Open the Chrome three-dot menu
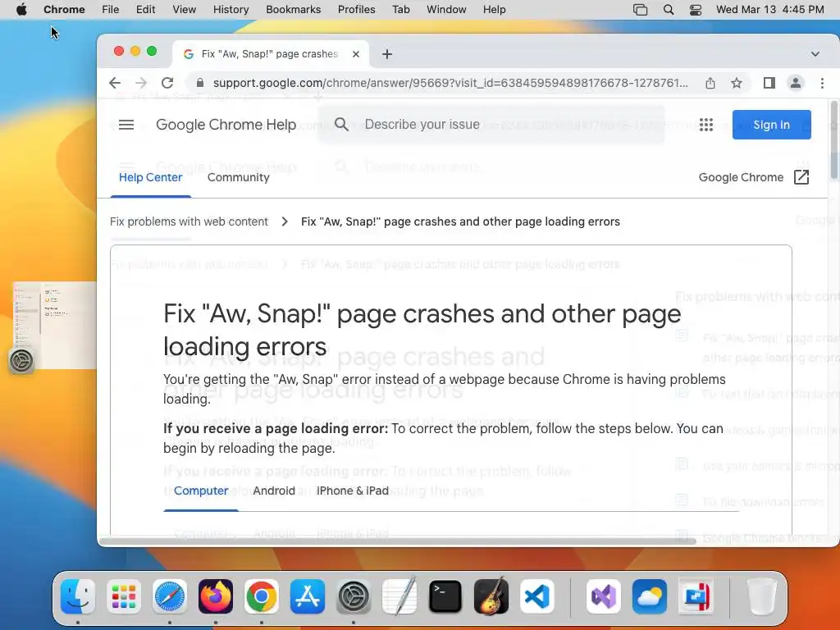Viewport: 840px width, 630px height. coord(822,83)
